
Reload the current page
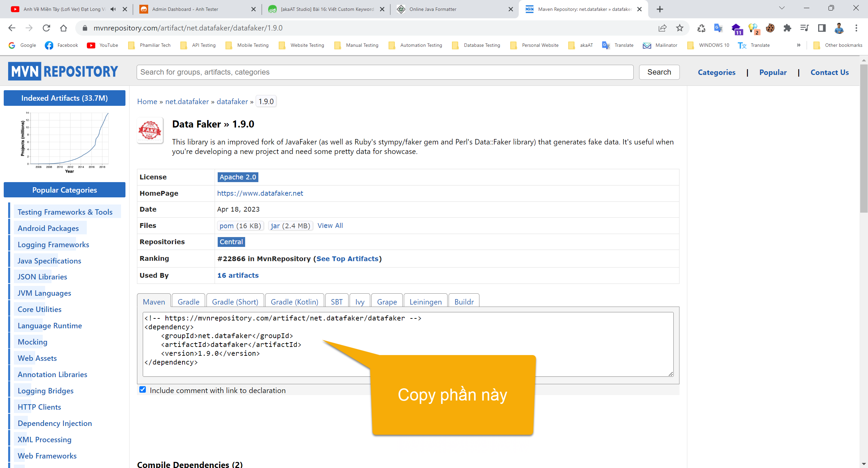point(46,28)
